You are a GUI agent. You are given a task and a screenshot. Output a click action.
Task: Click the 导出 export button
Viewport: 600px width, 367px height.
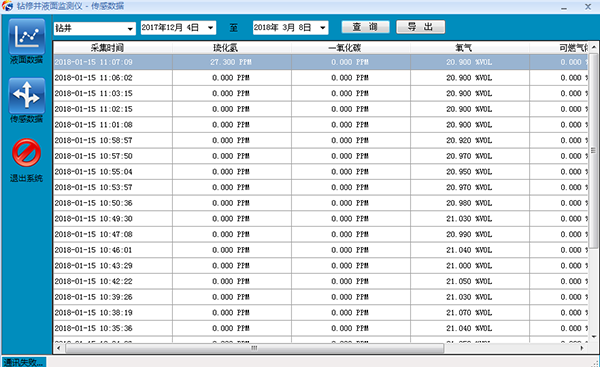[421, 27]
